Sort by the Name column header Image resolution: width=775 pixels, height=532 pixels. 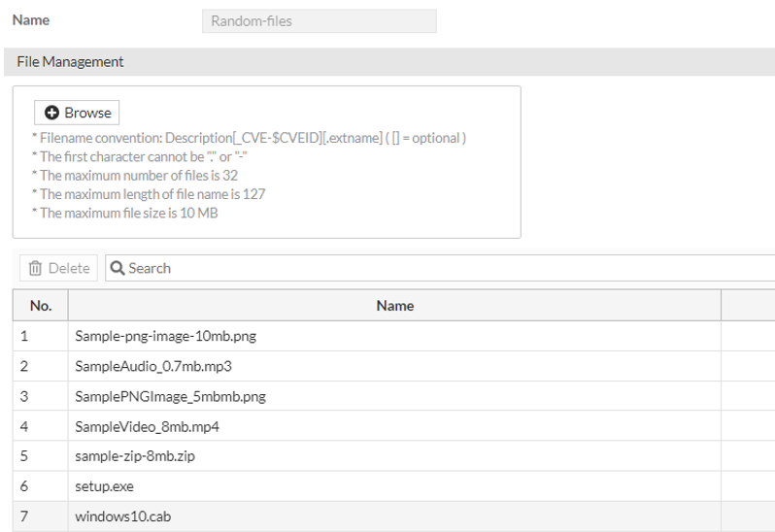(x=394, y=305)
